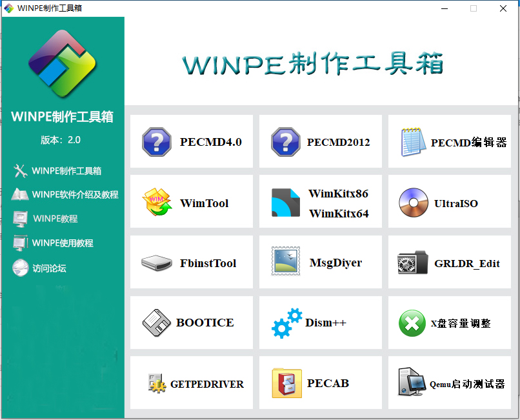
Task: Click the GRLDR_Edit folder gear icon
Action: (413, 263)
